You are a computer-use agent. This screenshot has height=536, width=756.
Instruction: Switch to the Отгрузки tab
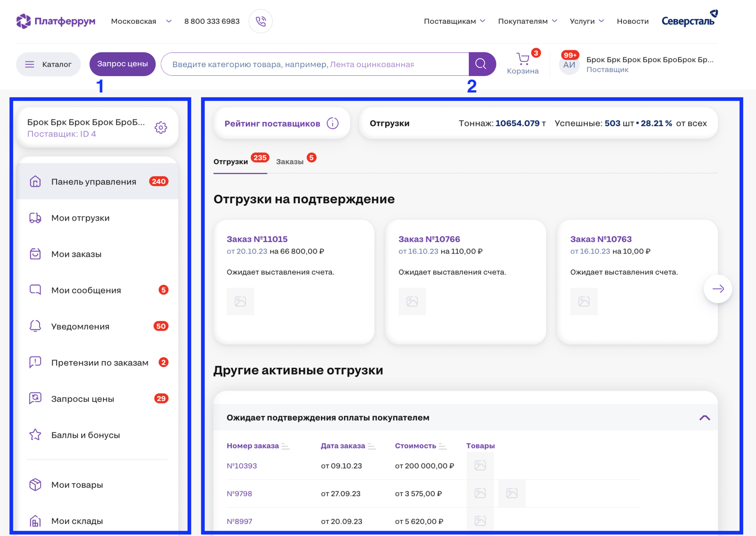click(230, 162)
